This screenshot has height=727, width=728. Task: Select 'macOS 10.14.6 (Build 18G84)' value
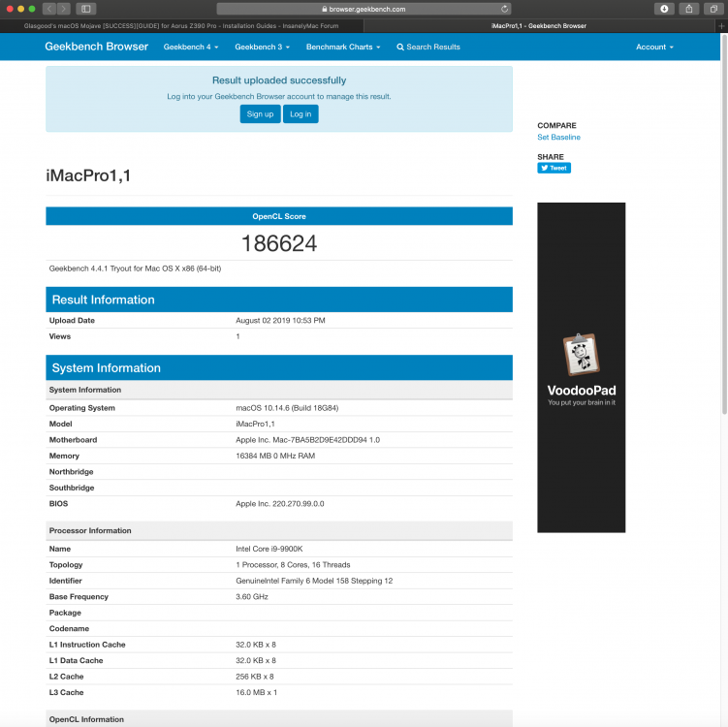click(x=287, y=408)
